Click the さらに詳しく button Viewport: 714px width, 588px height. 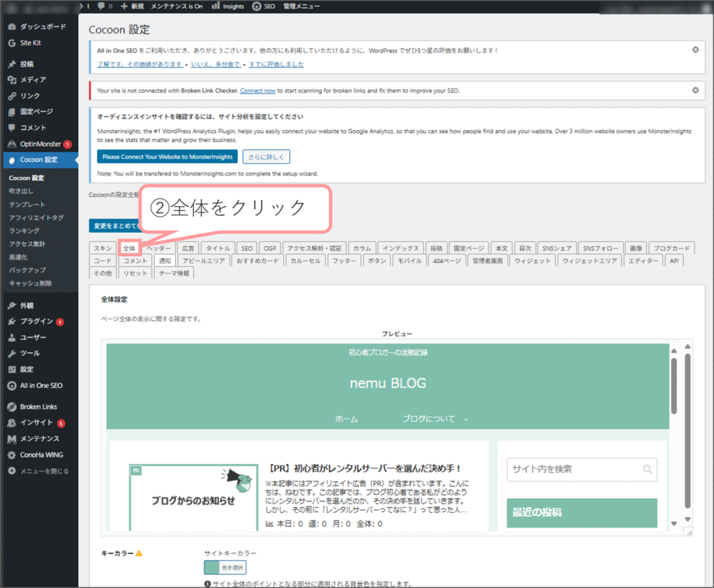[x=266, y=156]
